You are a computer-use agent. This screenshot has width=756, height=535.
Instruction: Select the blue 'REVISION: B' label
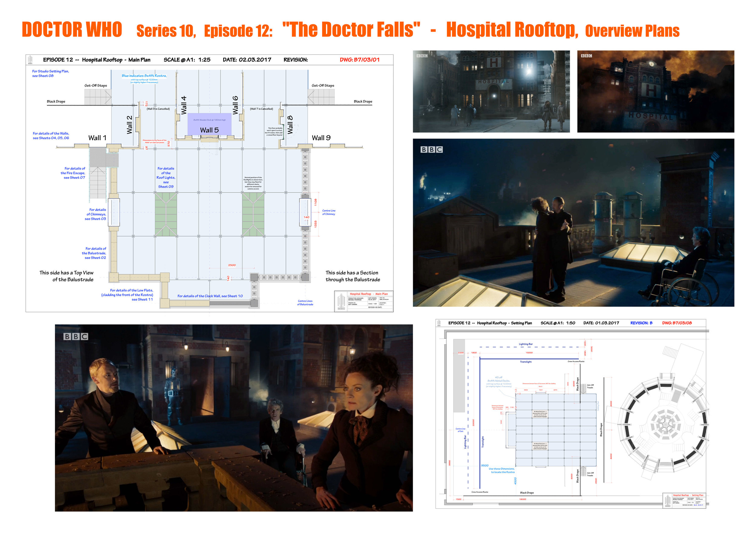[x=641, y=323]
